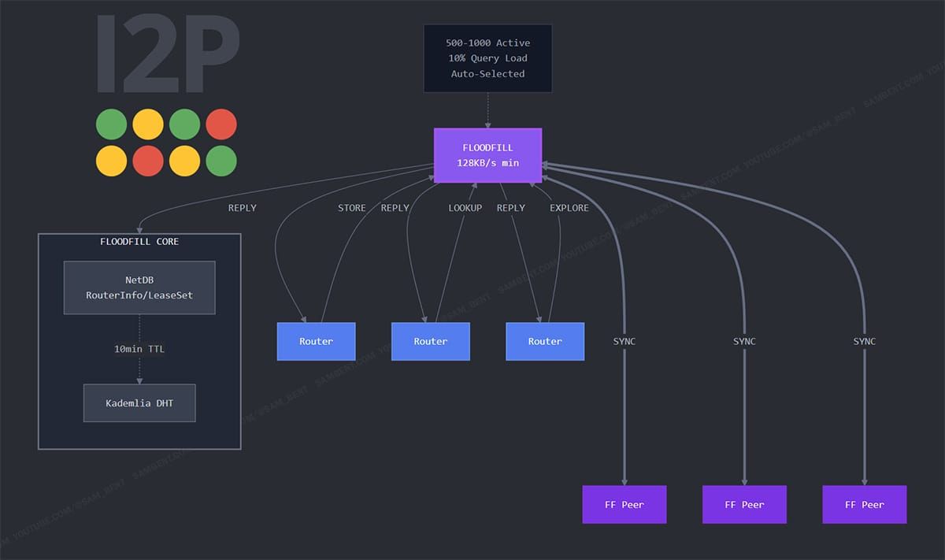This screenshot has height=560, width=945.
Task: Open the leftmost FF Peer node
Action: (624, 504)
